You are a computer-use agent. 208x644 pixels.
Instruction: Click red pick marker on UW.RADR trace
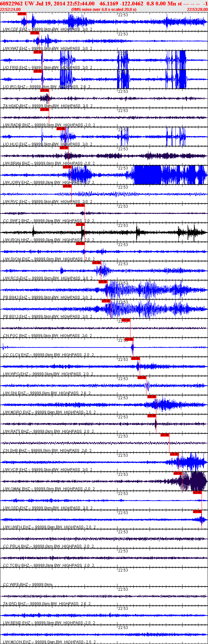[x=44, y=109]
